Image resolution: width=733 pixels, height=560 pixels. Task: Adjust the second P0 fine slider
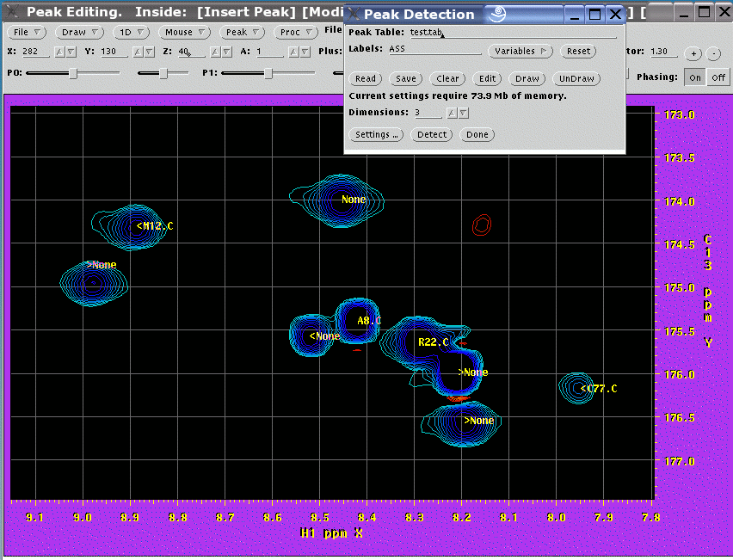coord(163,73)
